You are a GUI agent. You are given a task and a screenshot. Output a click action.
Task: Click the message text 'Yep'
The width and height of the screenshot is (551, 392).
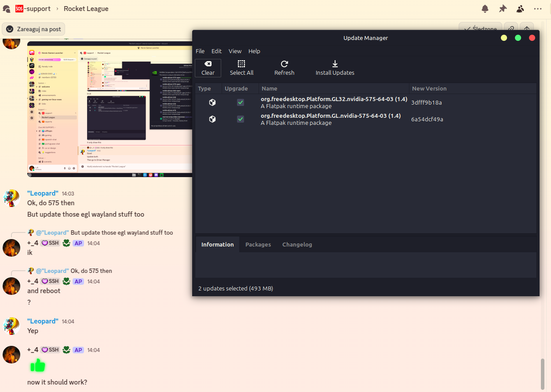(x=33, y=331)
